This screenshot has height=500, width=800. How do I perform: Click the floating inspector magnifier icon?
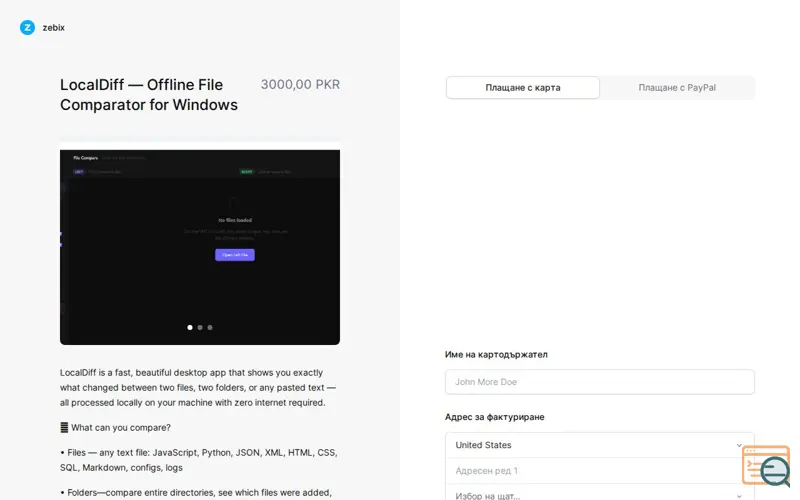point(766,465)
